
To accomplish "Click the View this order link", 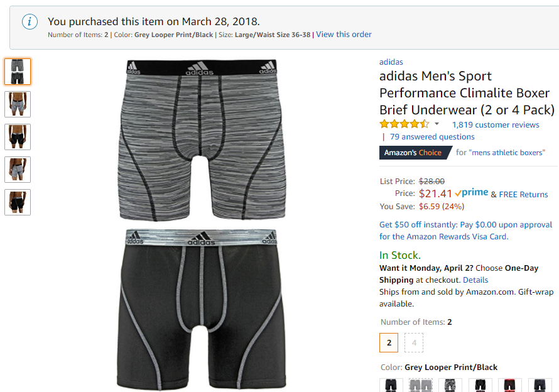I will (x=344, y=35).
